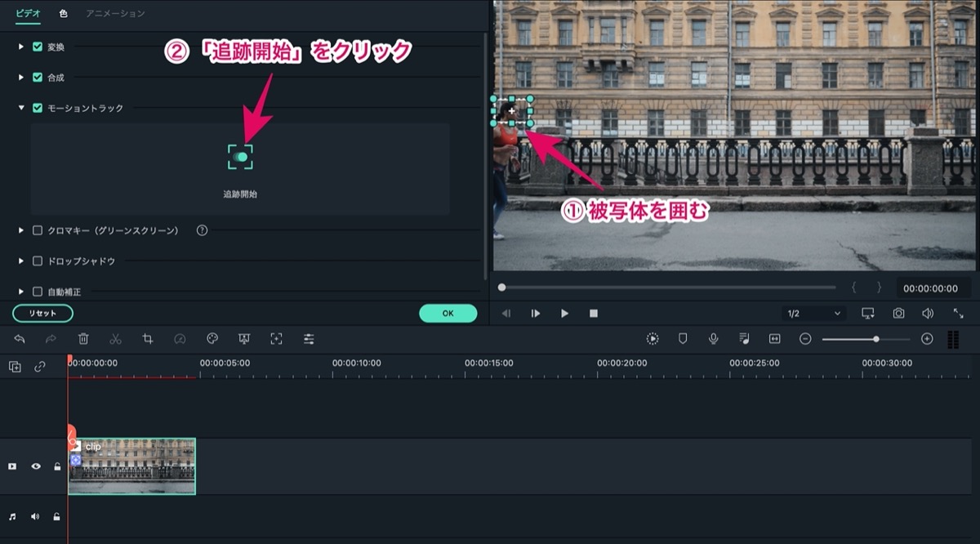Open the adjust sliders icon in the toolbar

tap(309, 339)
